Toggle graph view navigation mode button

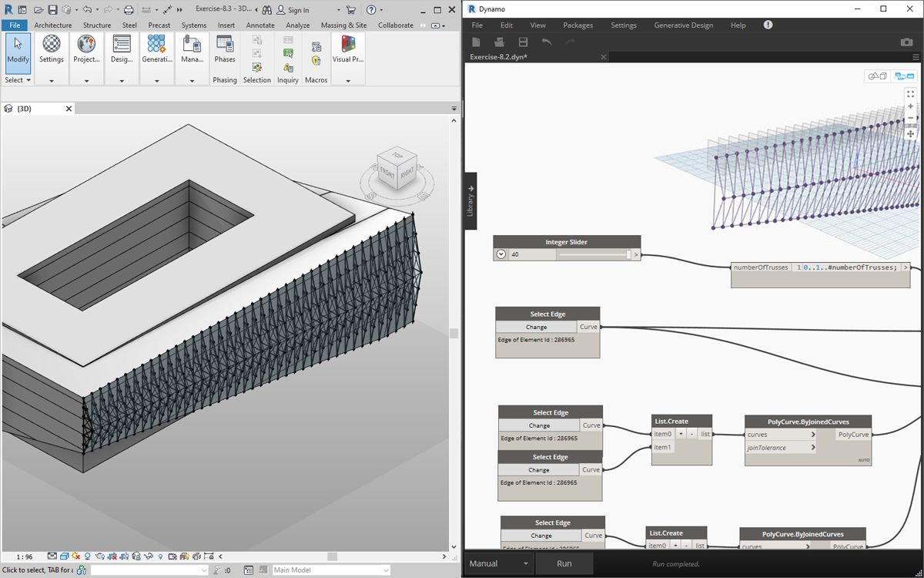[904, 76]
